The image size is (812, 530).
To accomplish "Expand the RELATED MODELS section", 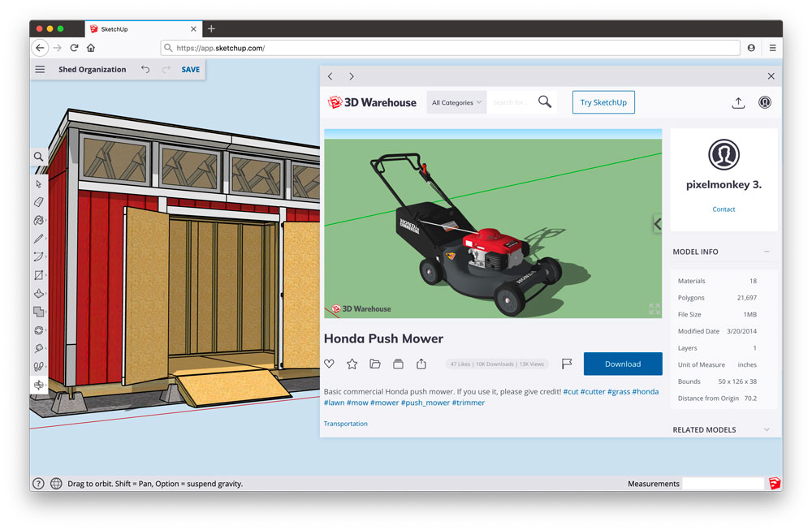I will point(767,429).
